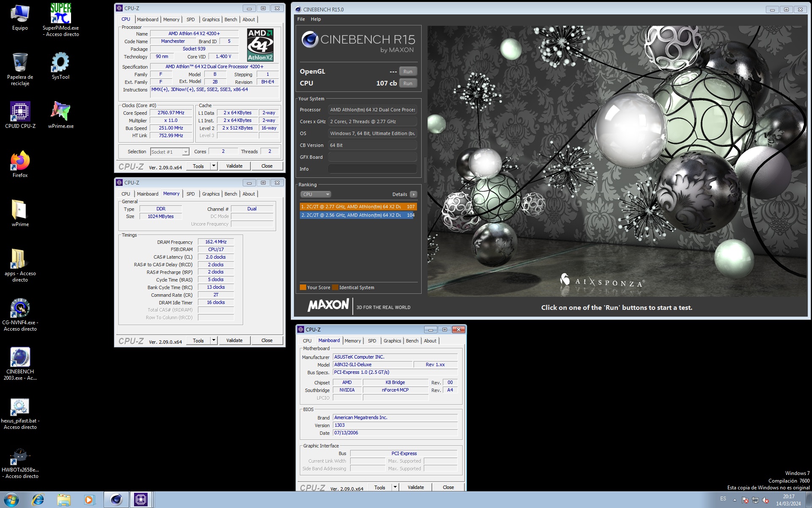The height and width of the screenshot is (508, 812).
Task: Open Cinebench Help menu
Action: click(x=316, y=19)
